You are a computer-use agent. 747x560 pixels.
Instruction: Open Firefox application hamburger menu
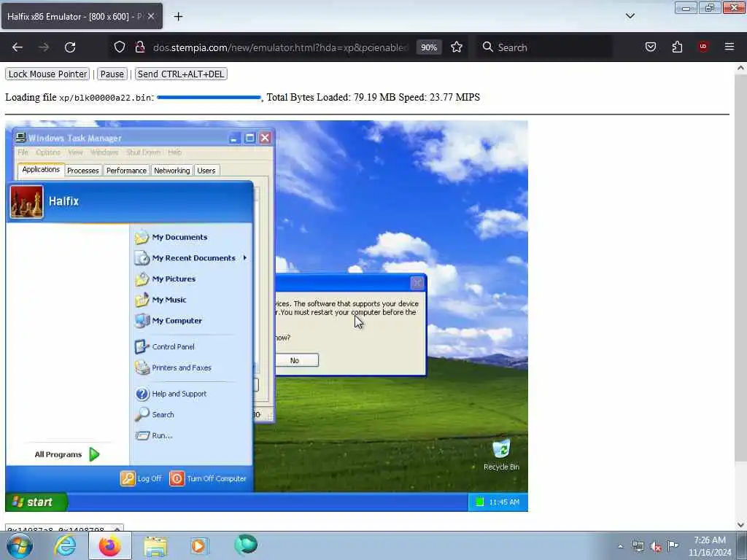click(729, 47)
